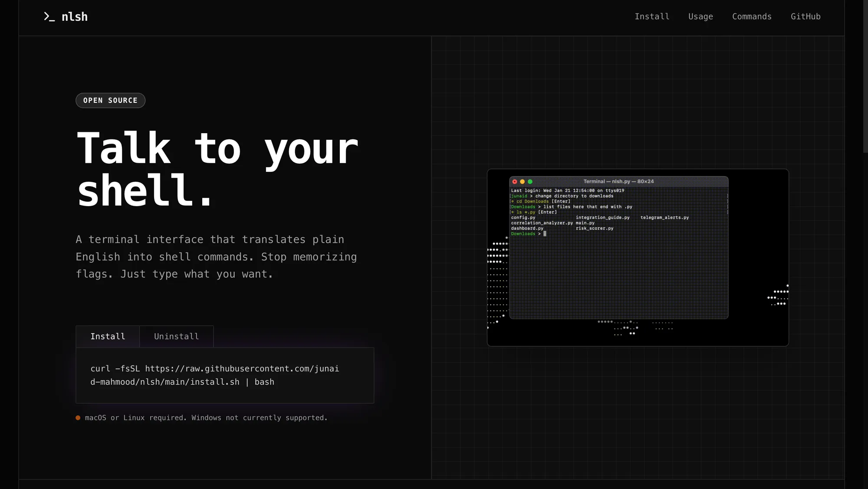Click the orange dot beside the macOS requirement note
868x489 pixels.
[78, 417]
